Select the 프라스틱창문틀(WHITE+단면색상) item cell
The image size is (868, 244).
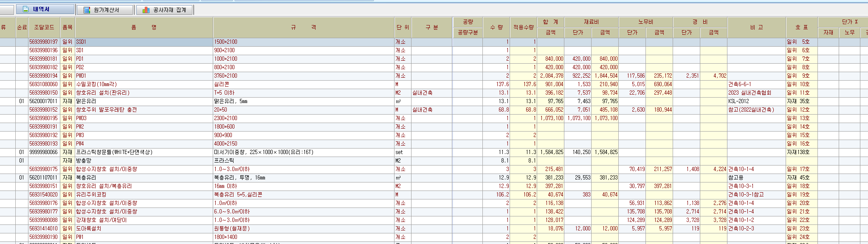114,152
